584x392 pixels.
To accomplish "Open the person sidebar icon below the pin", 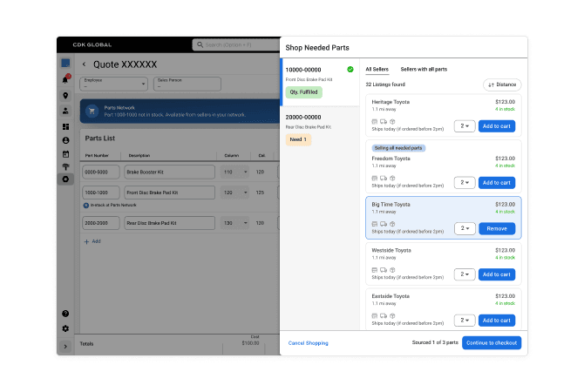I will (65, 111).
